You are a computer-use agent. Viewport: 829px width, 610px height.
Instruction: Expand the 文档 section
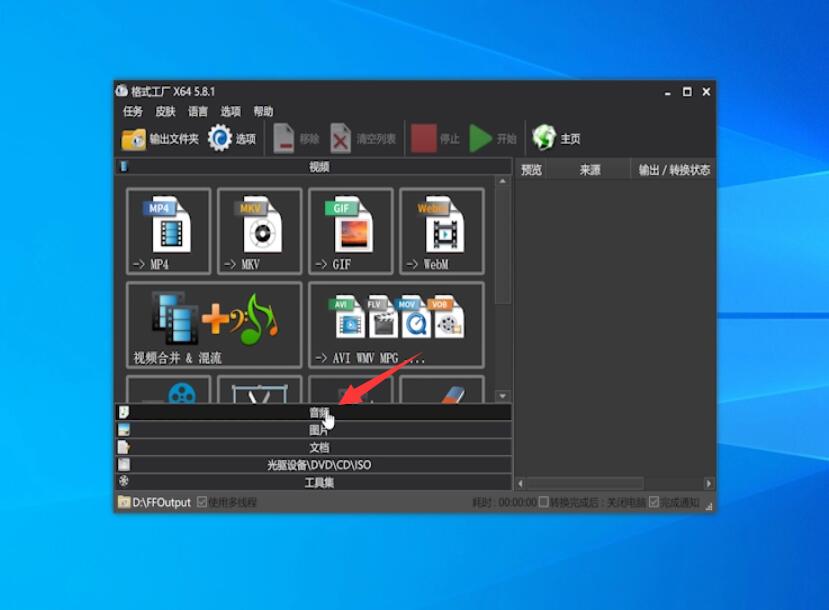point(314,447)
